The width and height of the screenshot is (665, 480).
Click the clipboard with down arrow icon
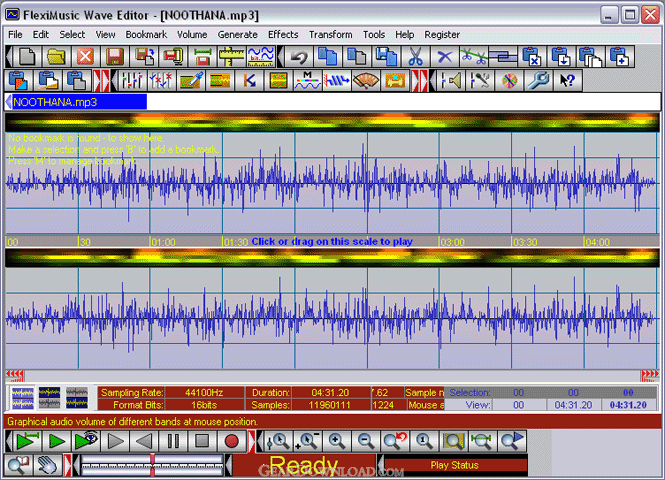click(x=561, y=56)
